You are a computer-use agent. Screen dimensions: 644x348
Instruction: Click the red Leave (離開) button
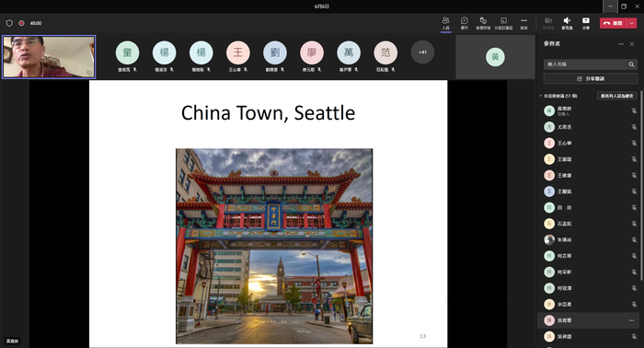coord(614,23)
